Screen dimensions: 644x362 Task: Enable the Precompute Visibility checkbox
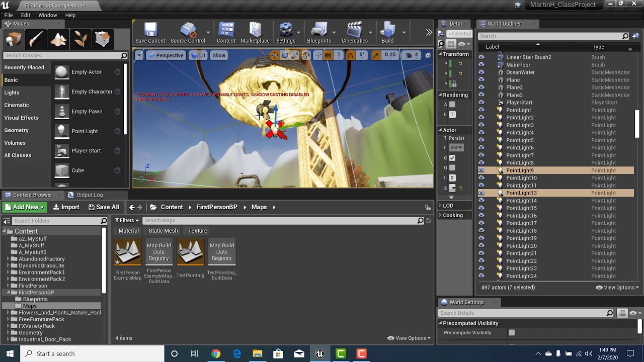click(x=512, y=332)
